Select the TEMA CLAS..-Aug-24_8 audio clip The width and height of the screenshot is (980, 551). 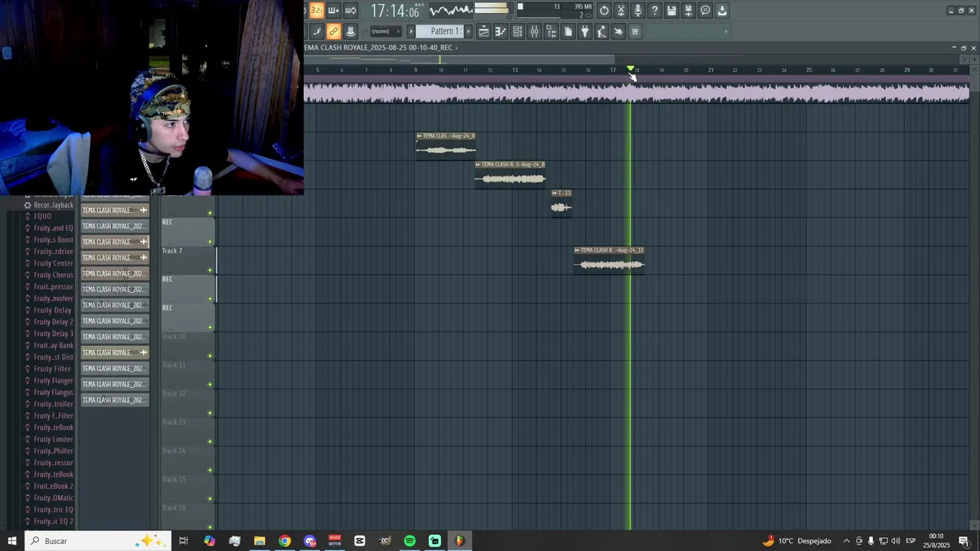click(446, 145)
